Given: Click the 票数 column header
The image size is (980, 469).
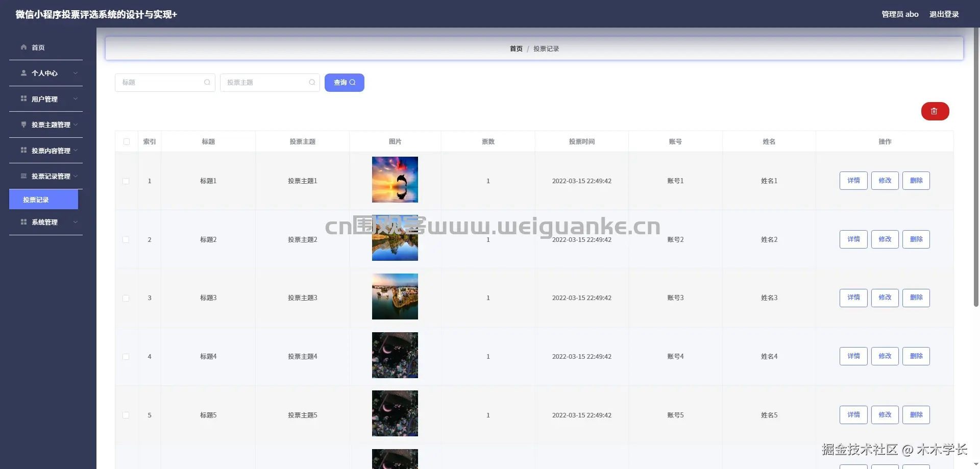Looking at the screenshot, I should coord(488,141).
